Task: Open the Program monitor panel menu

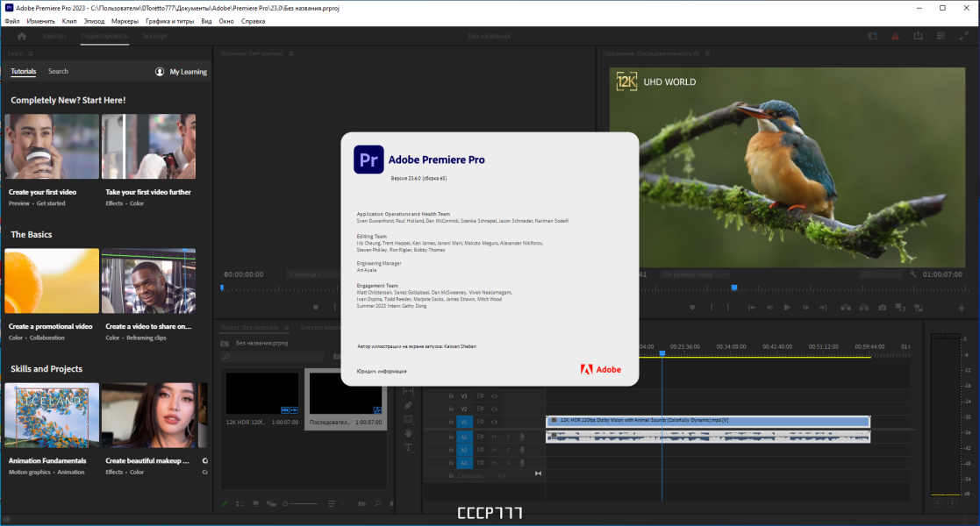Action: pos(707,53)
